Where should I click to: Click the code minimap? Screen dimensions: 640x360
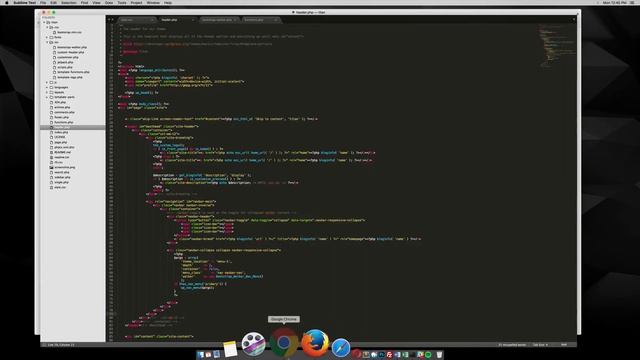[x=557, y=46]
